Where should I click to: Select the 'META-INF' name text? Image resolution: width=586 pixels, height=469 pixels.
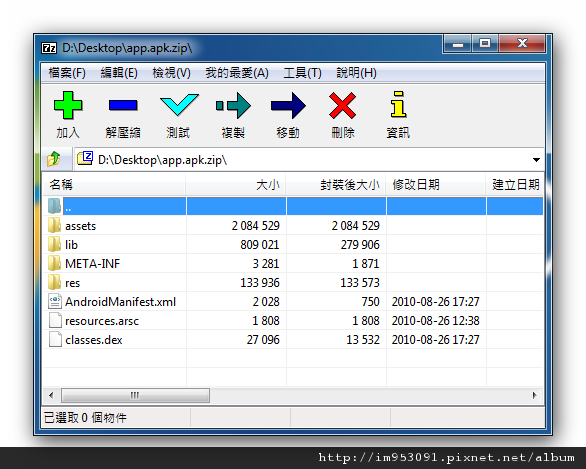pos(93,264)
